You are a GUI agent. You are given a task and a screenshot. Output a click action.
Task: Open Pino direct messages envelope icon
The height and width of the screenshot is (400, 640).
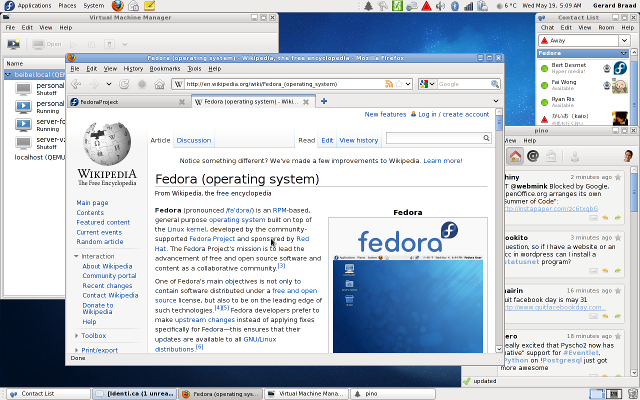tap(551, 156)
